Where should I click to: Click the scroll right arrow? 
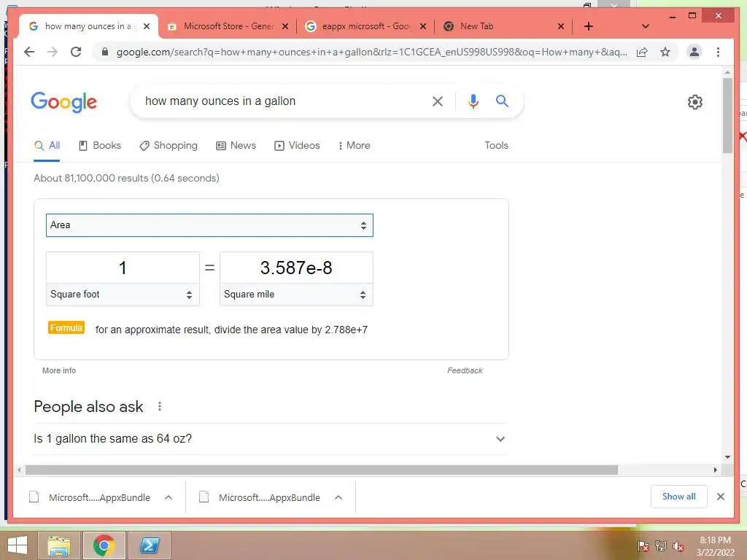click(x=715, y=470)
